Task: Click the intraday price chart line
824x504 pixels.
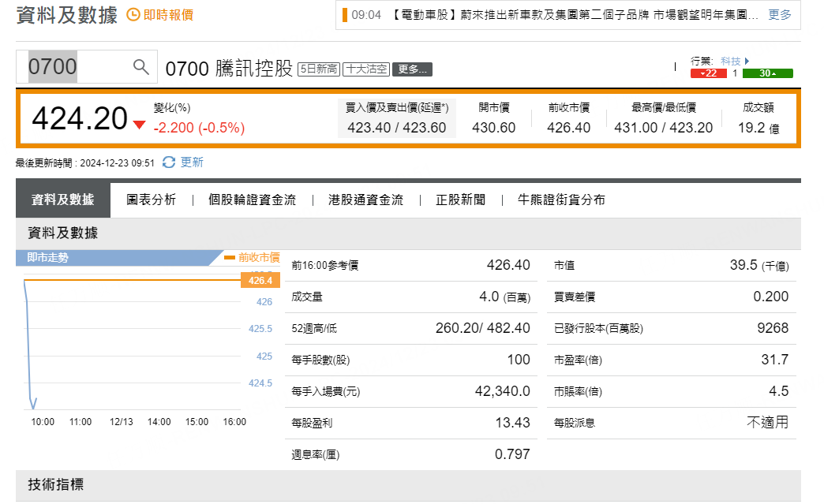Action: point(29,346)
